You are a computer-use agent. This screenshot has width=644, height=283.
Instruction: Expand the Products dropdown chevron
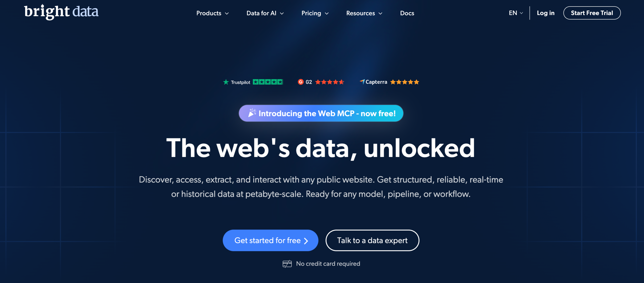pyautogui.click(x=227, y=14)
